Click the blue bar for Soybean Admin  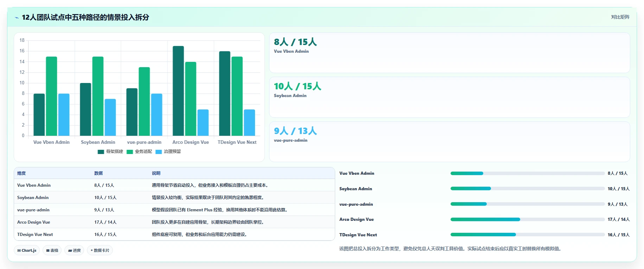point(110,117)
